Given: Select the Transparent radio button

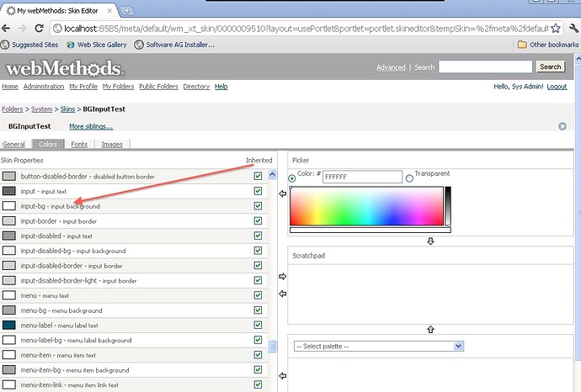Looking at the screenshot, I should 409,178.
